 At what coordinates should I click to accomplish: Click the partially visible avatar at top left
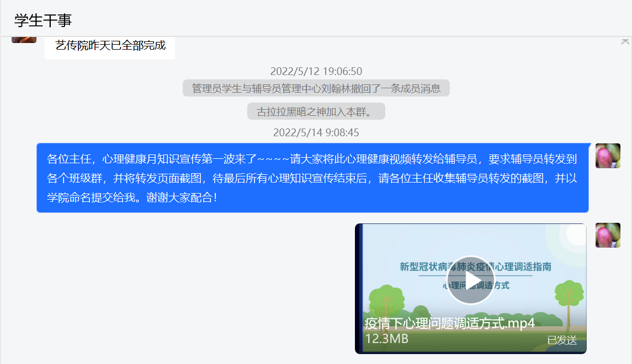click(x=24, y=39)
